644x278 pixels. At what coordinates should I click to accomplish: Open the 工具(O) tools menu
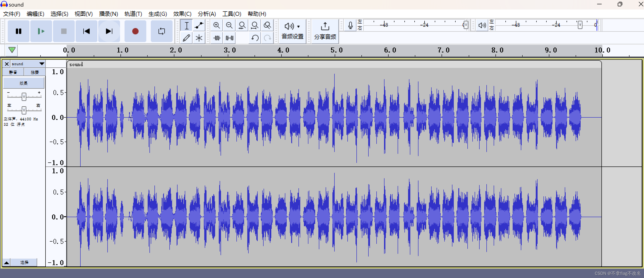click(232, 14)
